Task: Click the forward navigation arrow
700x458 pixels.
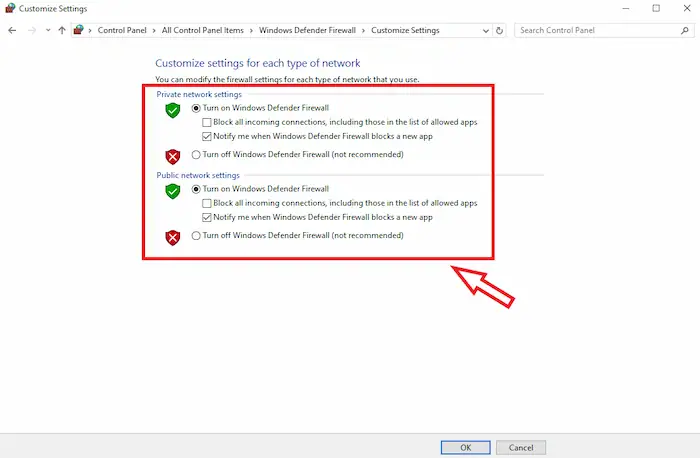Action: 32,30
